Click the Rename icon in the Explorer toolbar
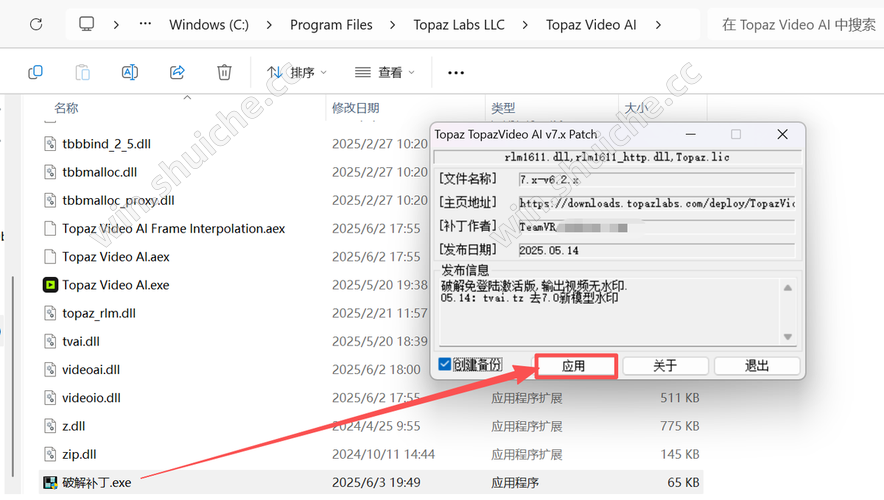 pyautogui.click(x=130, y=72)
